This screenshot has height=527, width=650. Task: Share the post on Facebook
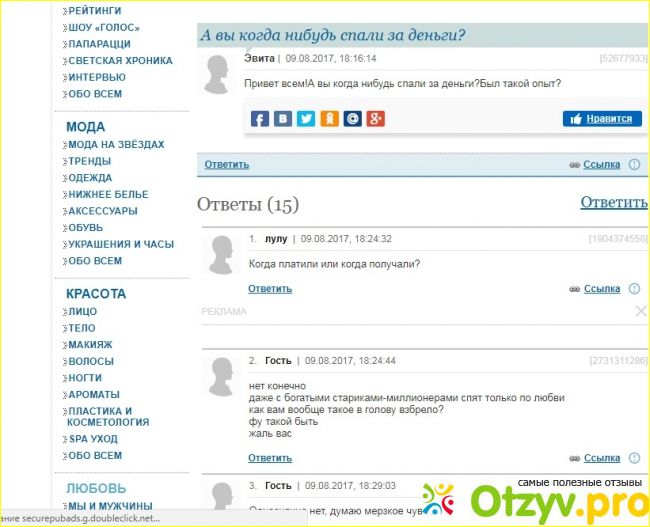pyautogui.click(x=260, y=119)
